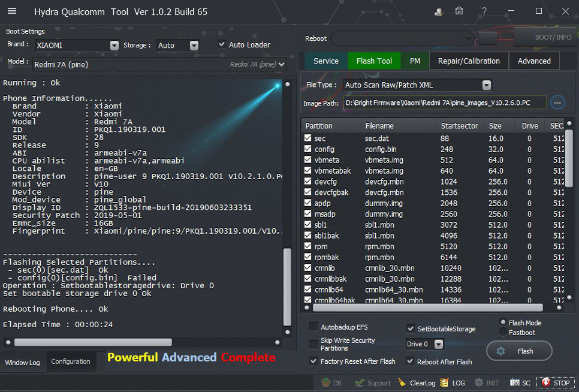
Task: Open the Repair/Calibration tab
Action: pos(469,61)
